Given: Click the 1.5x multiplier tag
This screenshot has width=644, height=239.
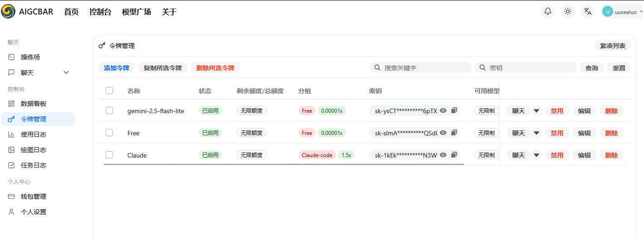Looking at the screenshot, I should point(346,155).
